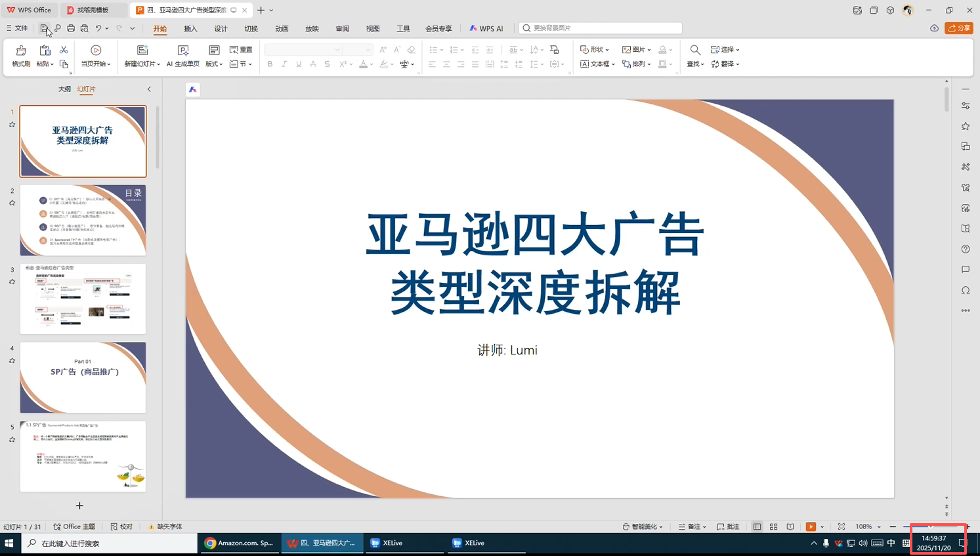The image size is (980, 556).
Task: Click the AI 生成单页 icon
Action: tap(183, 51)
